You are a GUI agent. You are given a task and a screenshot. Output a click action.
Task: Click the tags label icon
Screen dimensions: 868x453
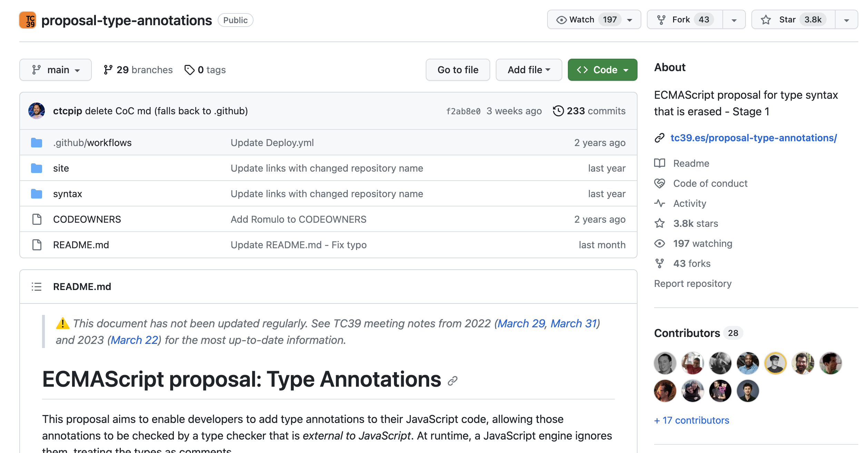pyautogui.click(x=189, y=70)
